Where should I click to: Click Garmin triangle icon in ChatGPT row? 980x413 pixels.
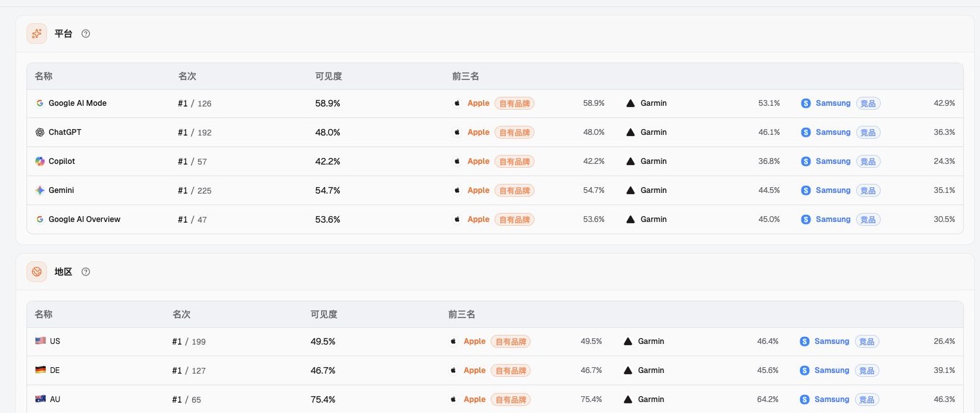(x=631, y=132)
